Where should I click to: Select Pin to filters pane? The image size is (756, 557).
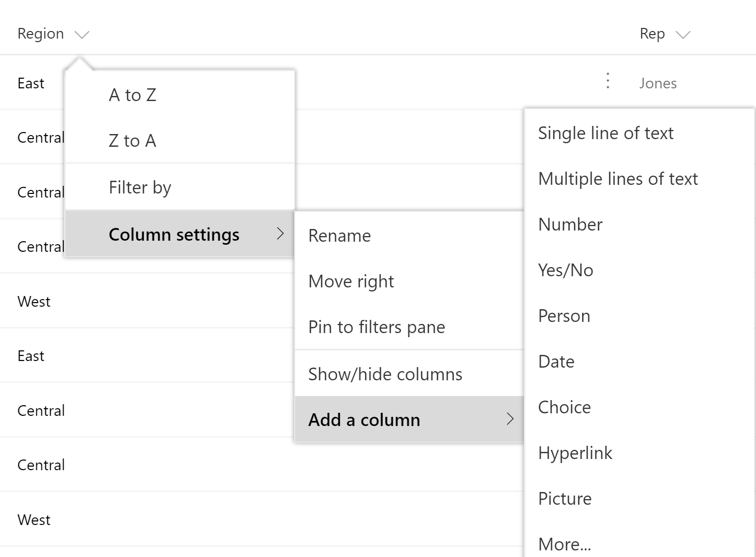coord(376,327)
